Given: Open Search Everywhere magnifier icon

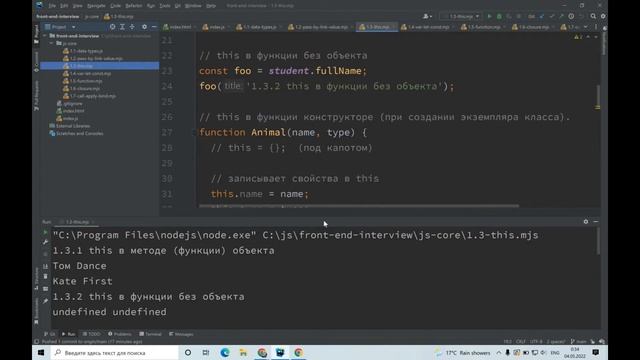Looking at the screenshot, I should pos(593,16).
